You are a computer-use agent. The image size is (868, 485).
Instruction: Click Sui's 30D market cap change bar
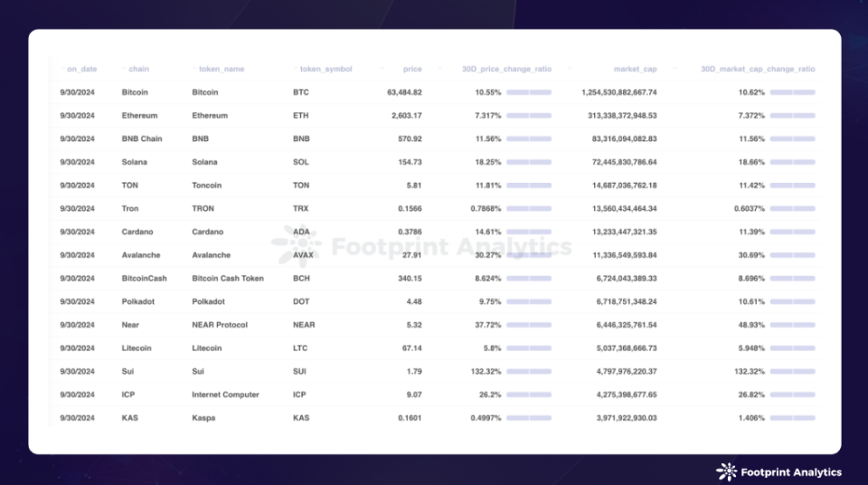pyautogui.click(x=792, y=371)
